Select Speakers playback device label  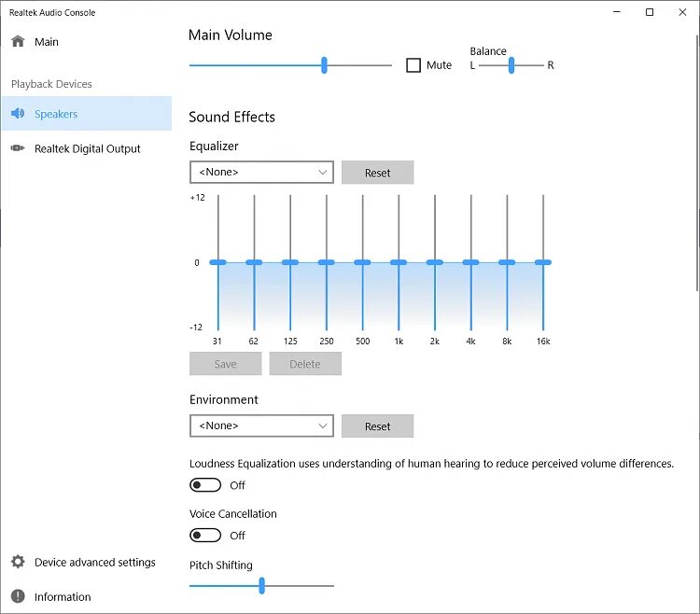56,114
